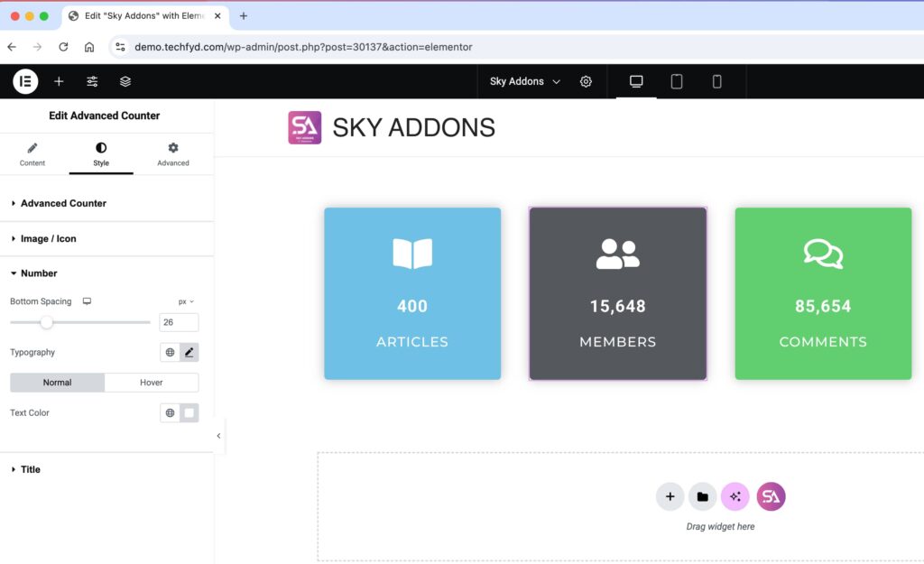Image resolution: width=924 pixels, height=564 pixels.
Task: Open page settings gear icon
Action: point(585,81)
